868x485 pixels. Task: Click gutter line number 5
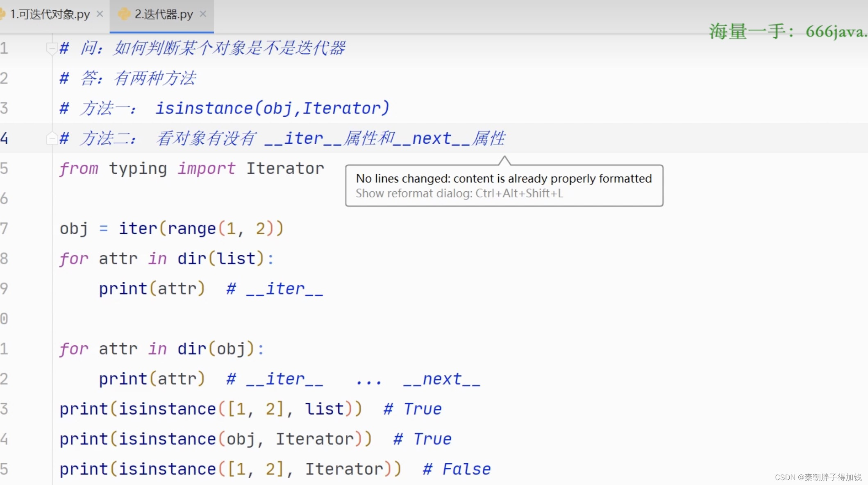click(x=4, y=168)
